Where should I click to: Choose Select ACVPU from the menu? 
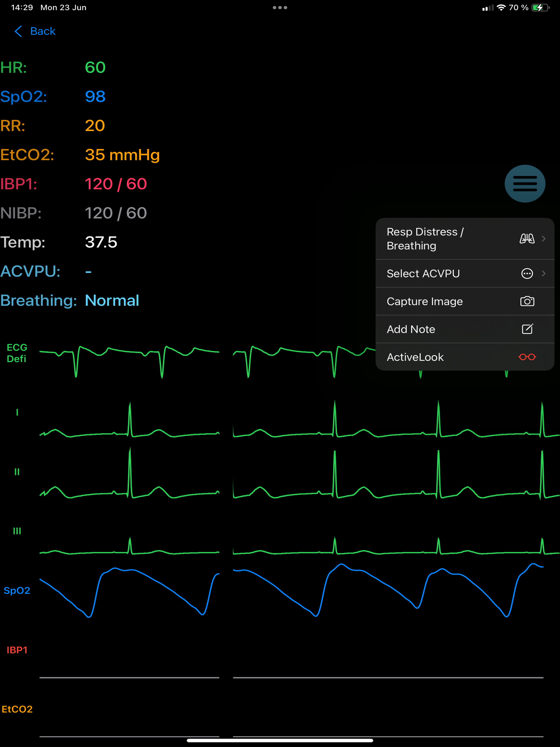click(x=465, y=274)
